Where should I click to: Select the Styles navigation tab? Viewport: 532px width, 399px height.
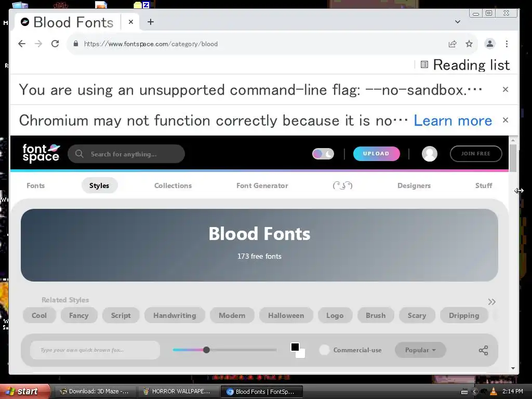pos(99,185)
